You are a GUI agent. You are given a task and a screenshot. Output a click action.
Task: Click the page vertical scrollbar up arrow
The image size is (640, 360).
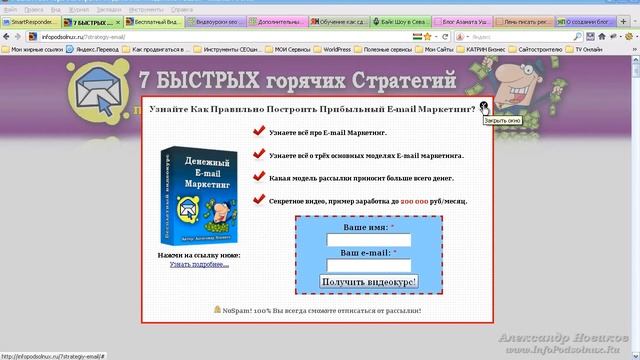(x=636, y=60)
